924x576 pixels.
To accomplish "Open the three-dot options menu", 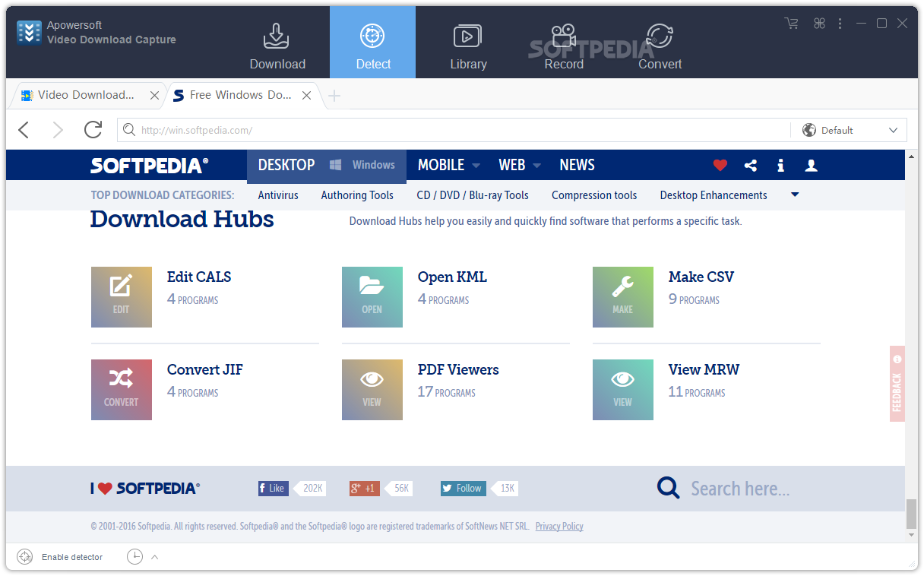I will (x=840, y=24).
